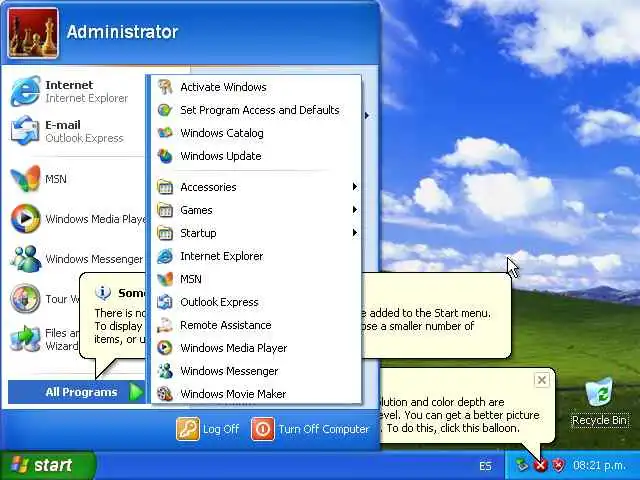Click Windows Media Player icon in left column
Image resolution: width=640 pixels, height=480 pixels.
coord(25,218)
